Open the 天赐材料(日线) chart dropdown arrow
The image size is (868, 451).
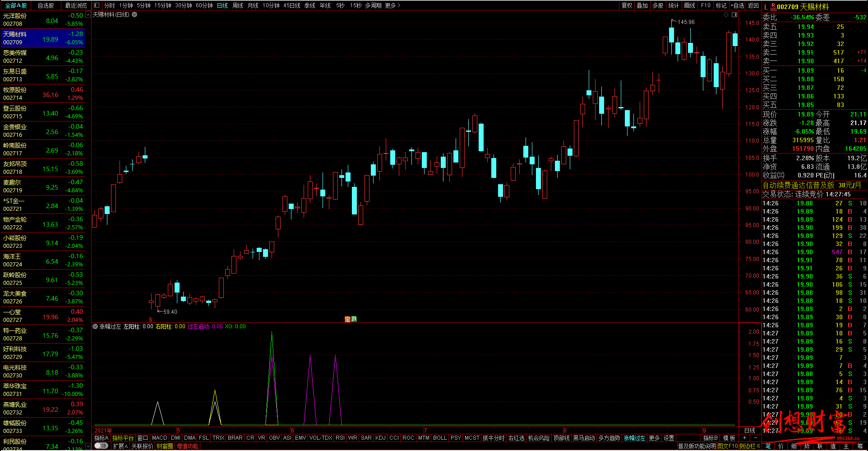click(134, 14)
